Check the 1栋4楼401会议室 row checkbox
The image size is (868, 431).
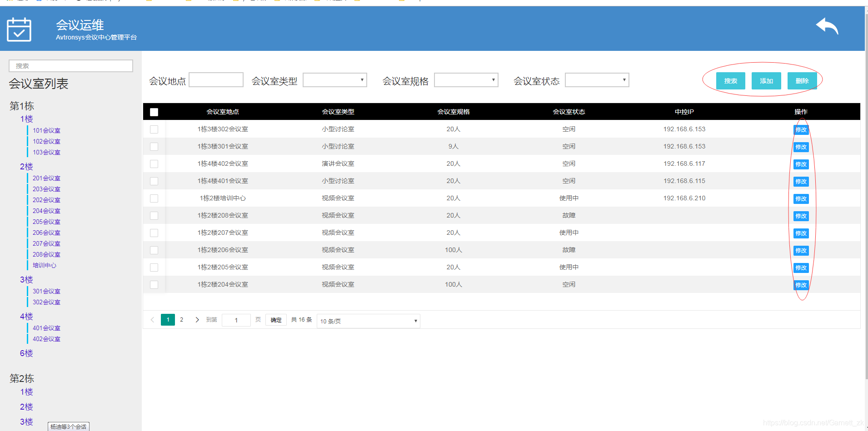click(x=154, y=181)
